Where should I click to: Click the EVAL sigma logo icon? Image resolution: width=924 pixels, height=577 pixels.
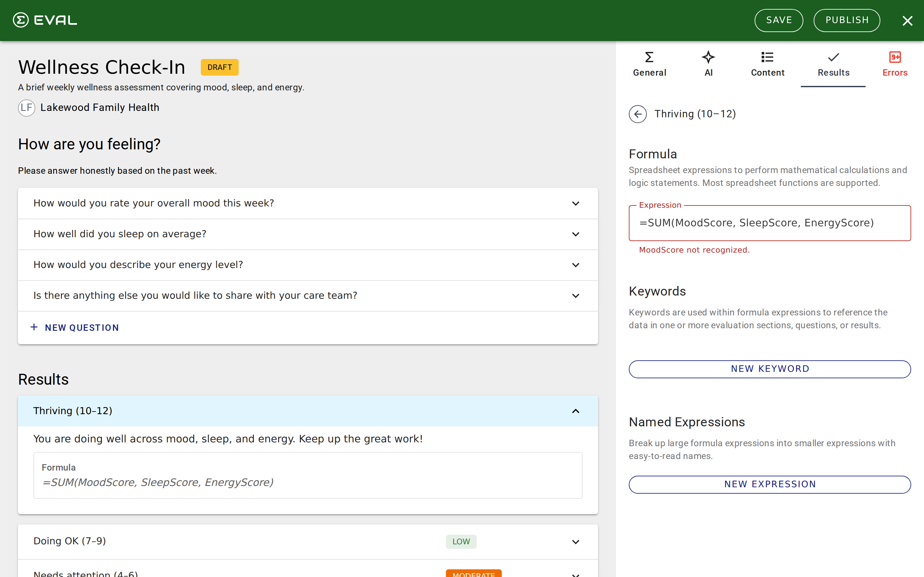[x=21, y=20]
